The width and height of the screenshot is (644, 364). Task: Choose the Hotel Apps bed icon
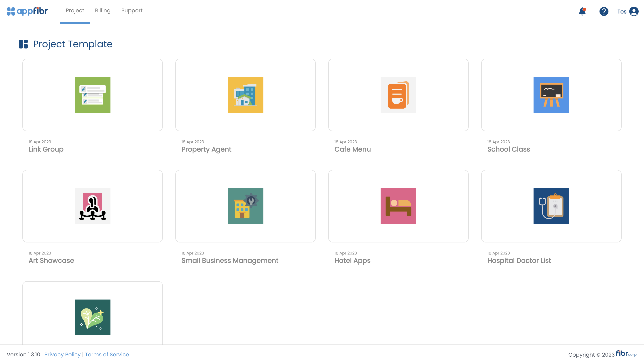tap(398, 206)
